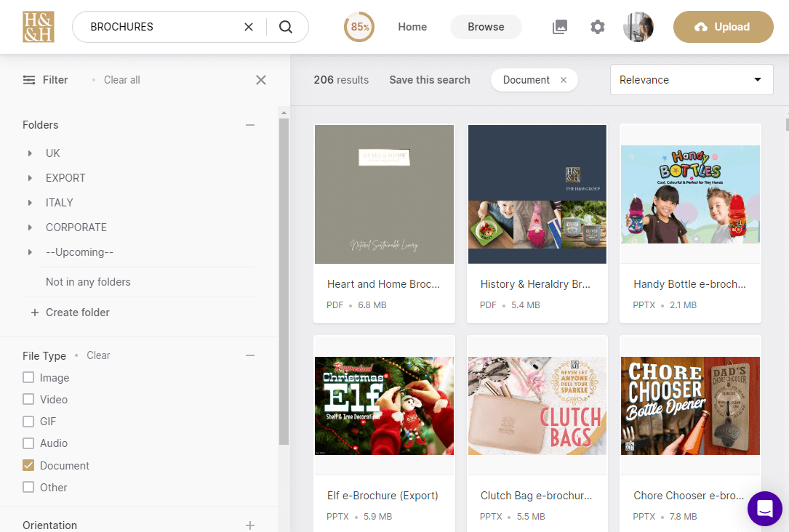789x532 pixels.
Task: Check the Audio file type
Action: (28, 443)
